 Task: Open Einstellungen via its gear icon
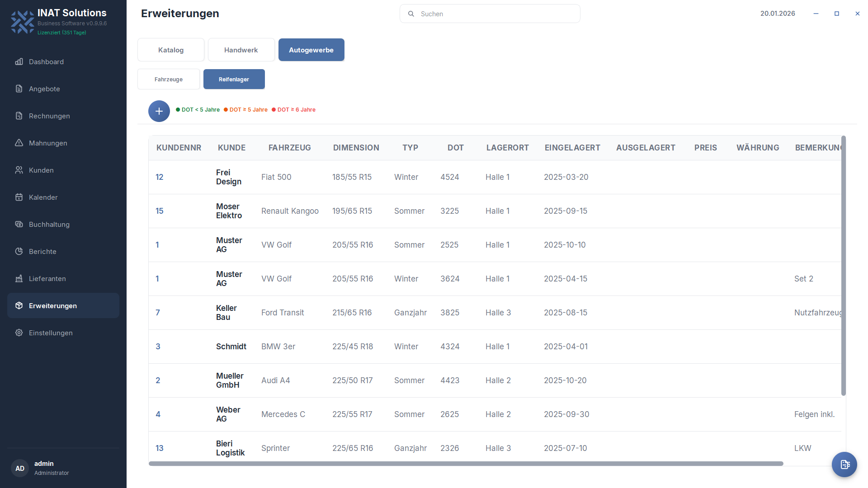point(19,333)
